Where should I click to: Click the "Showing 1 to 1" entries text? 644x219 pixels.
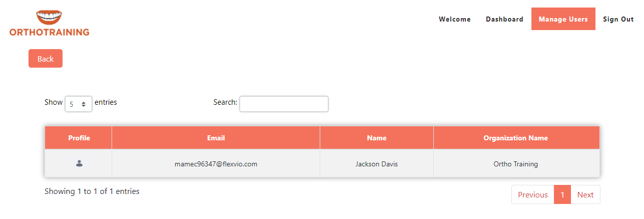coord(92,191)
